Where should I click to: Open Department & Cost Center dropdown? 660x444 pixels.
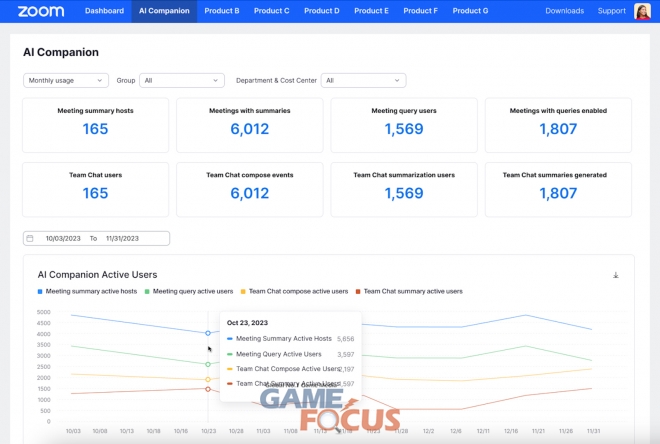click(x=363, y=80)
